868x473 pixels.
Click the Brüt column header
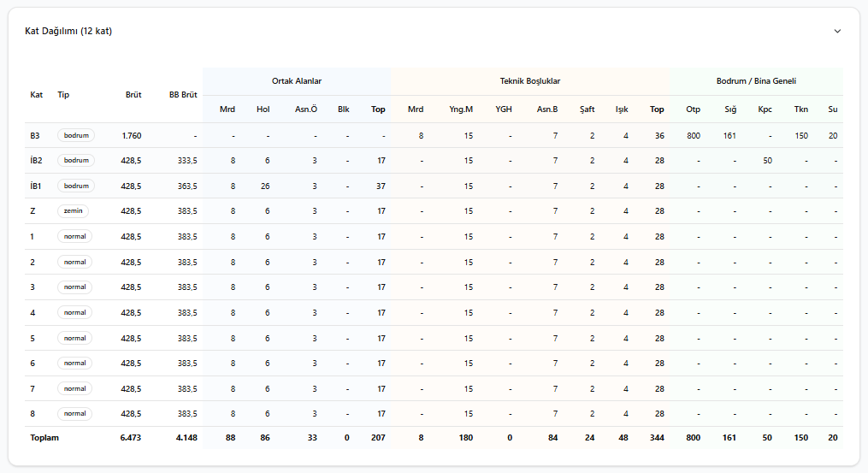[x=133, y=95]
